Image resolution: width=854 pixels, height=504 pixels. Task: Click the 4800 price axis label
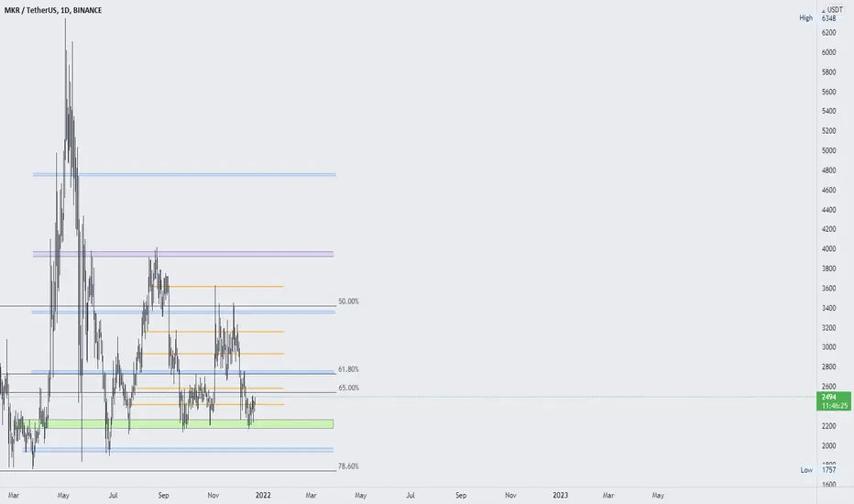coord(828,170)
